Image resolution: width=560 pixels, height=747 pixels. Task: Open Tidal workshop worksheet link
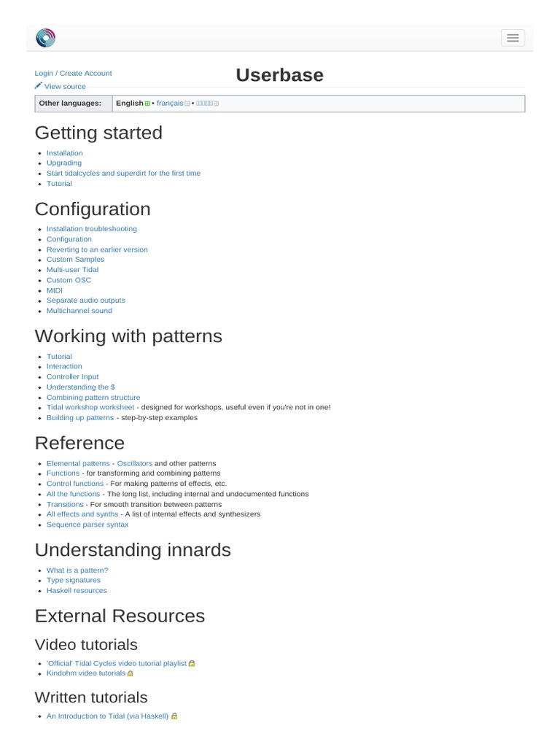click(90, 408)
